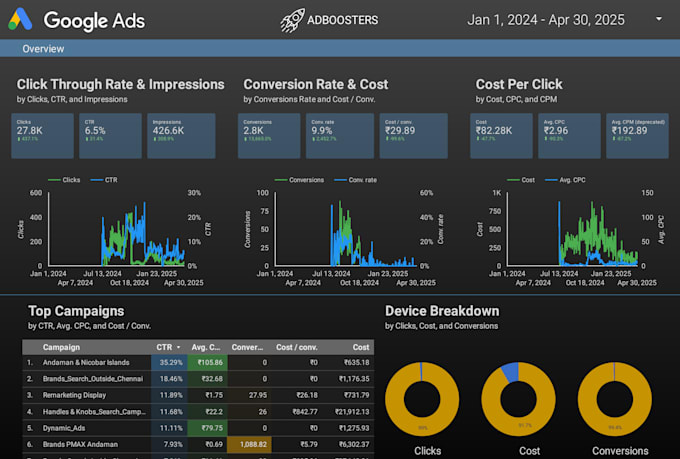Click the ₹21,912.13 cost cell
This screenshot has width=680, height=459.
pos(352,412)
